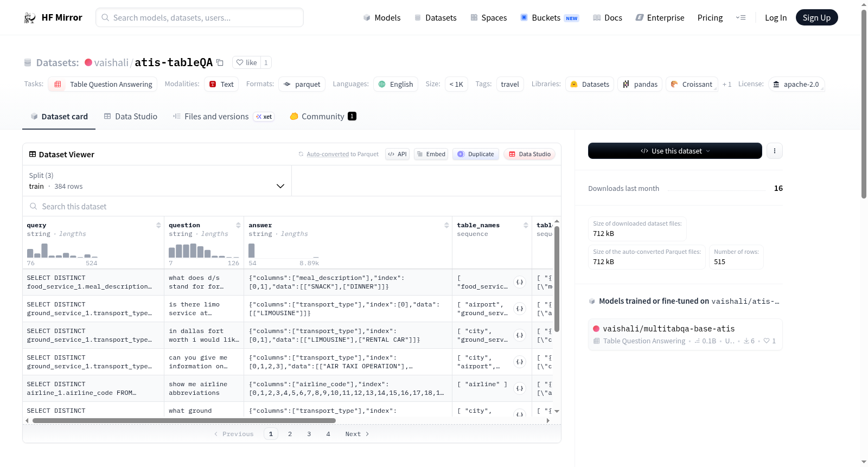The height and width of the screenshot is (467, 868).
Task: Open the Docs navigation item
Action: tap(608, 18)
